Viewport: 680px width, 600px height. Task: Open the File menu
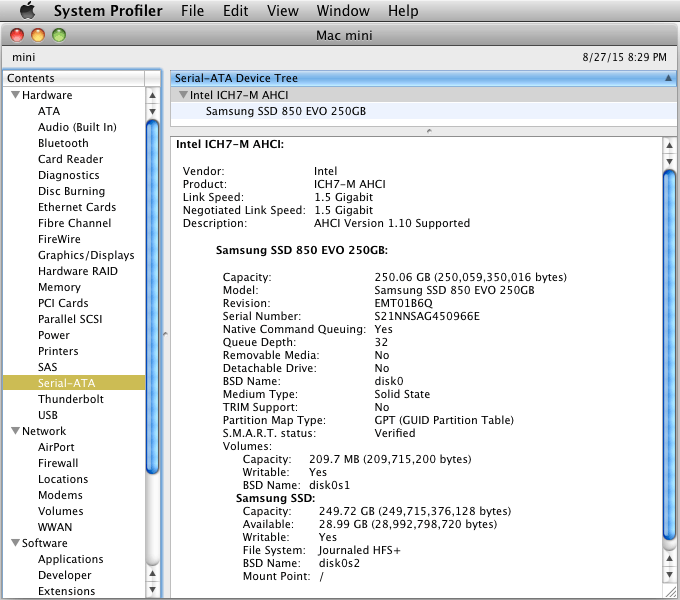pos(193,10)
